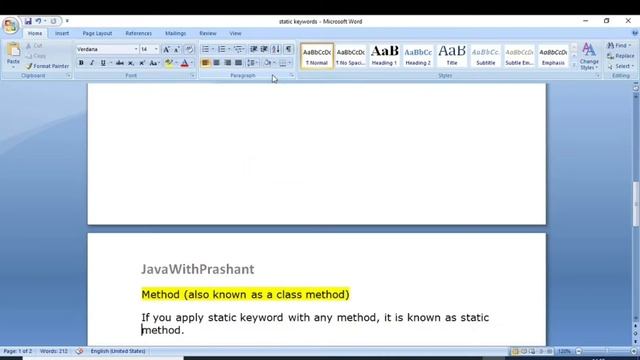Sort the selected text
640x360 pixels.
pos(276,49)
